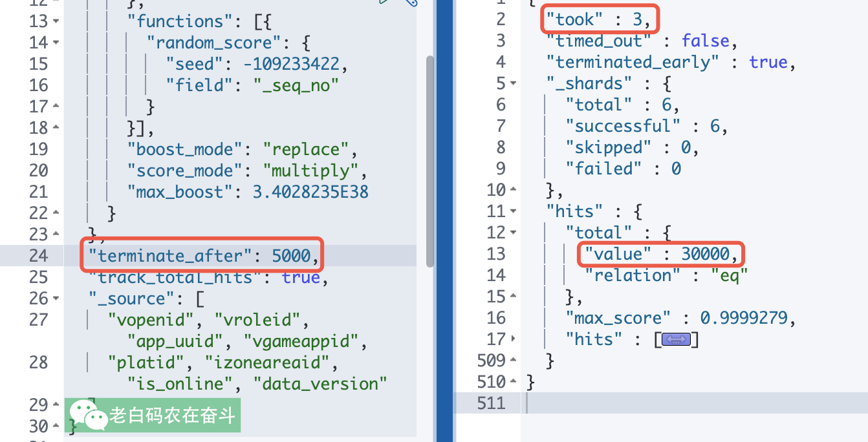
Task: Click the fold-end arrow at request line 22
Action: 56,213
